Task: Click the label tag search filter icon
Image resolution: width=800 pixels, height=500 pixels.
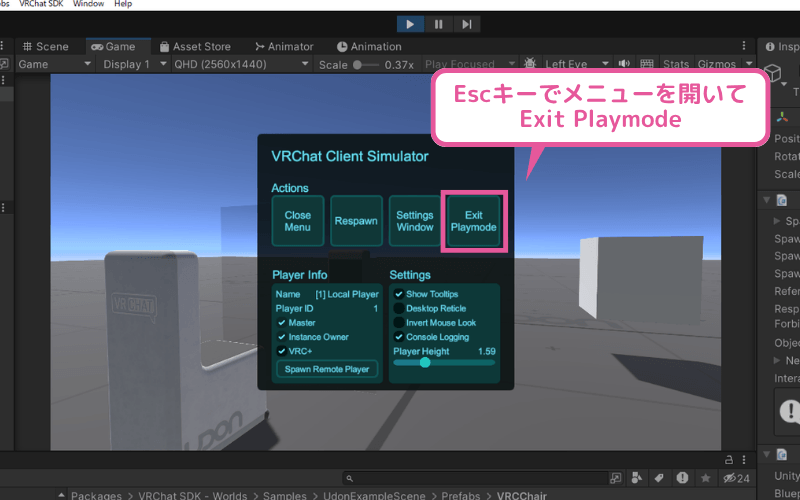Action: (659, 478)
